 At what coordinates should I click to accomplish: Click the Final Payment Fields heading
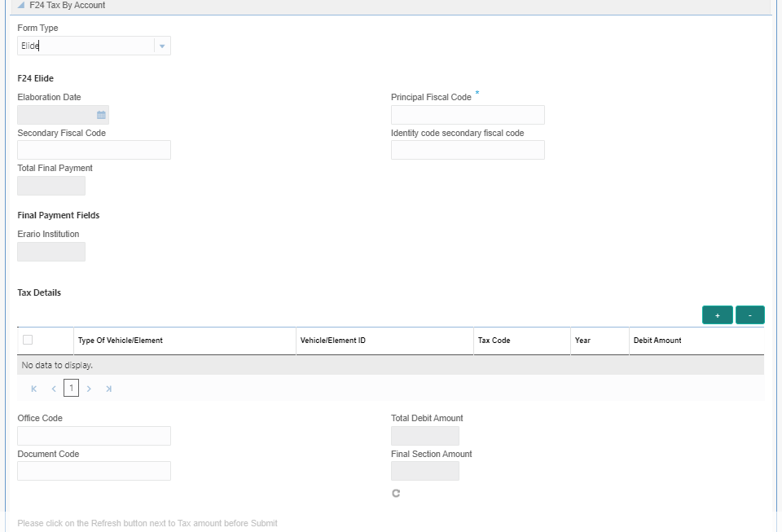(x=59, y=215)
